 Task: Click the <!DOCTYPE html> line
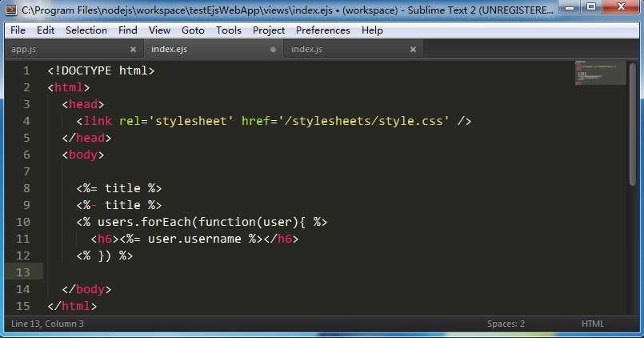[101, 70]
